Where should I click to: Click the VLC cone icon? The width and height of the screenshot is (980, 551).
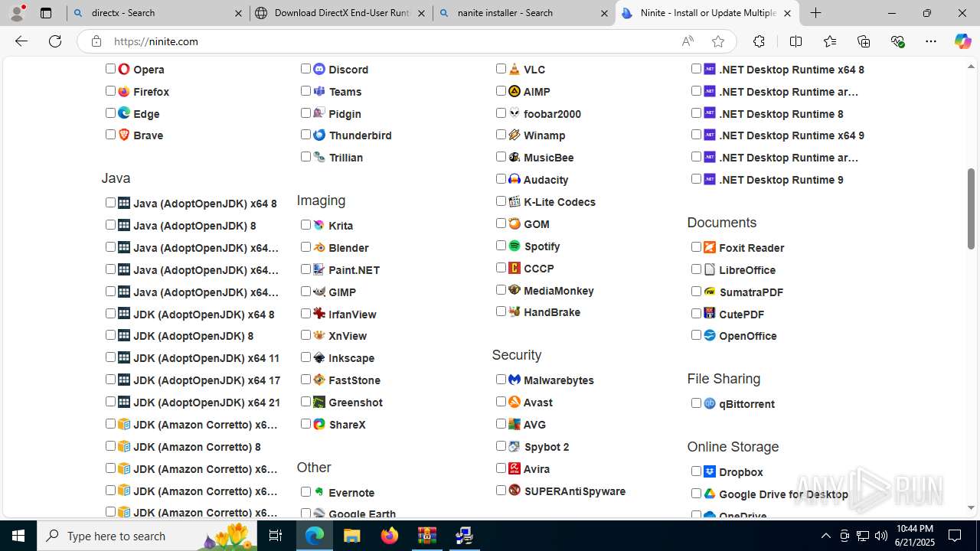[514, 69]
